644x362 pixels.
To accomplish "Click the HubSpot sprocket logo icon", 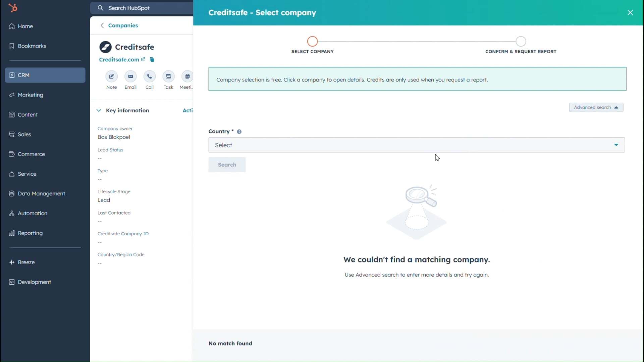I will (13, 8).
